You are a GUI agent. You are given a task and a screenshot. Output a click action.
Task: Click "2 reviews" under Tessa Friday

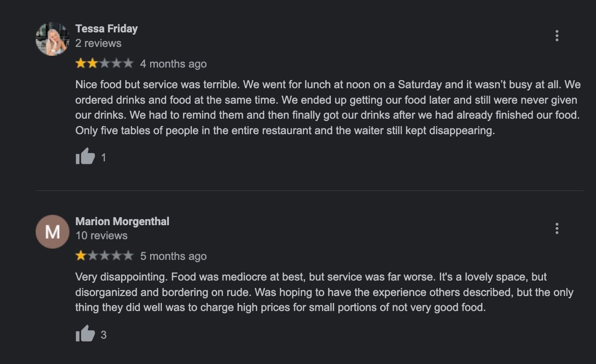pyautogui.click(x=99, y=43)
